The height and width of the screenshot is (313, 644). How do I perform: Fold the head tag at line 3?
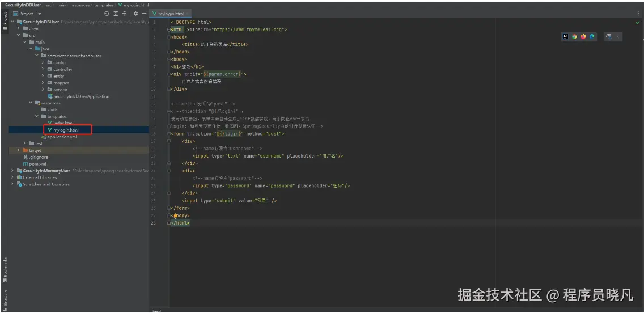pos(168,37)
